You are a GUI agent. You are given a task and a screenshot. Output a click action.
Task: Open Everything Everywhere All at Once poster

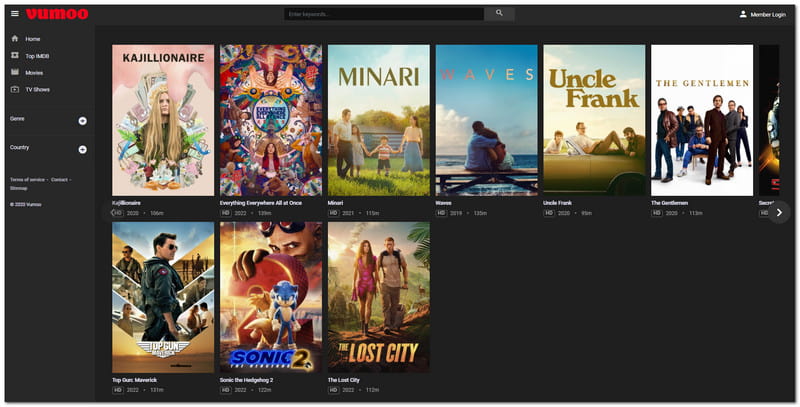[271, 120]
